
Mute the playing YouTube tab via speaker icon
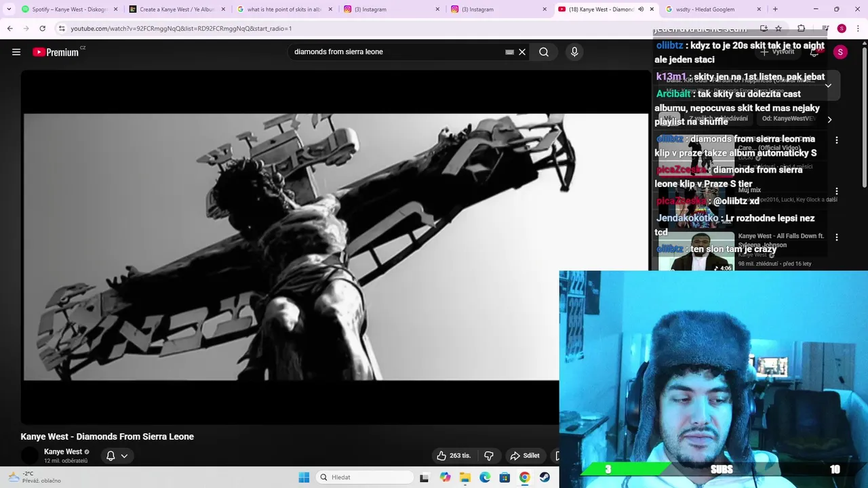coord(641,9)
